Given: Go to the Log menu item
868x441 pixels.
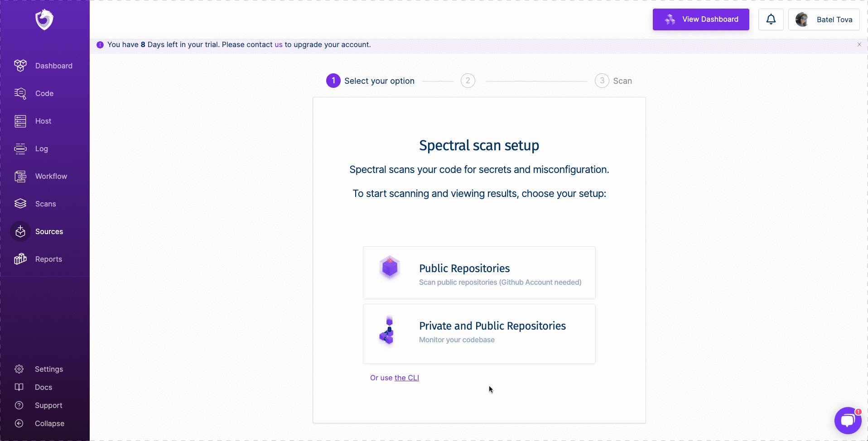Looking at the screenshot, I should pos(41,149).
